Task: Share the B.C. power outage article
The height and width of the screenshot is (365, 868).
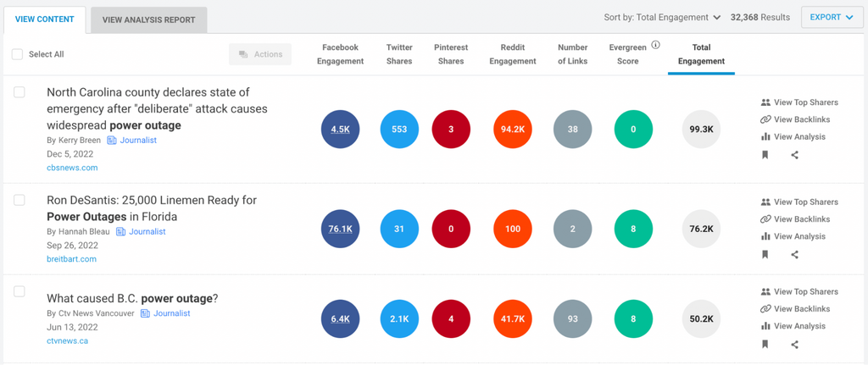Action: (794, 345)
